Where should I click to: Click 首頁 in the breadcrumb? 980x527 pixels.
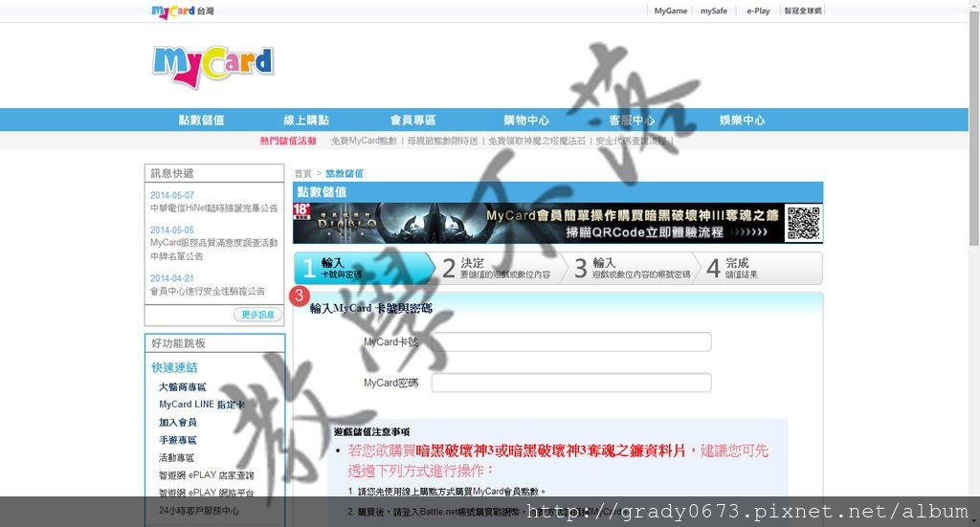(302, 173)
